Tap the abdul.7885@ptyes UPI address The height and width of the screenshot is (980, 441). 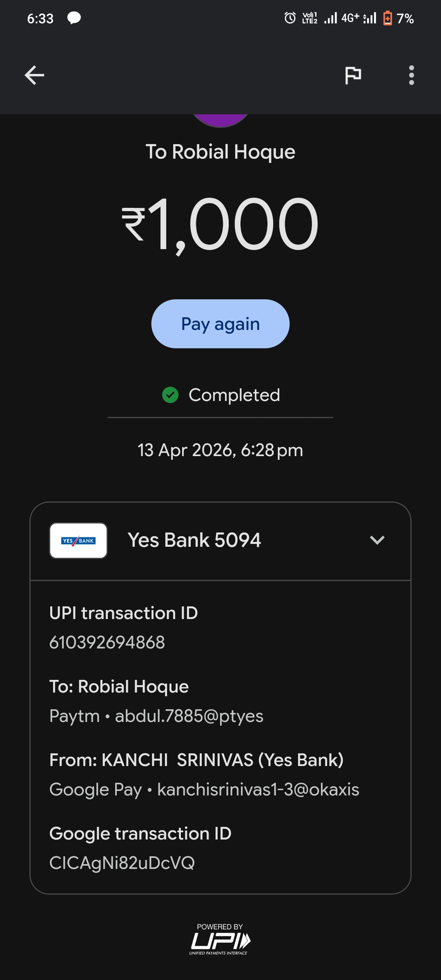pos(189,716)
